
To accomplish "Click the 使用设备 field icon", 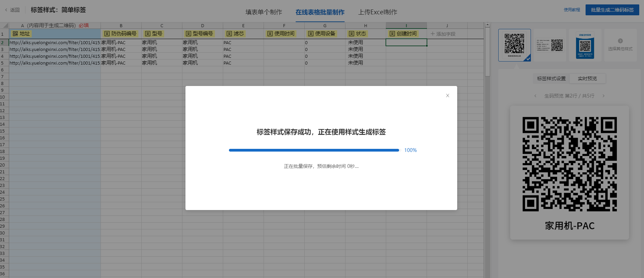I will 311,34.
